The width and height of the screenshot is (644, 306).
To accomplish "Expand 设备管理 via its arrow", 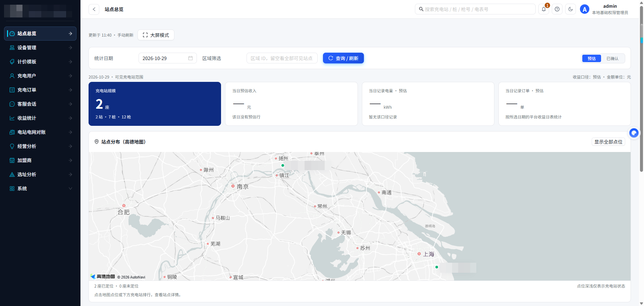I will 70,48.
